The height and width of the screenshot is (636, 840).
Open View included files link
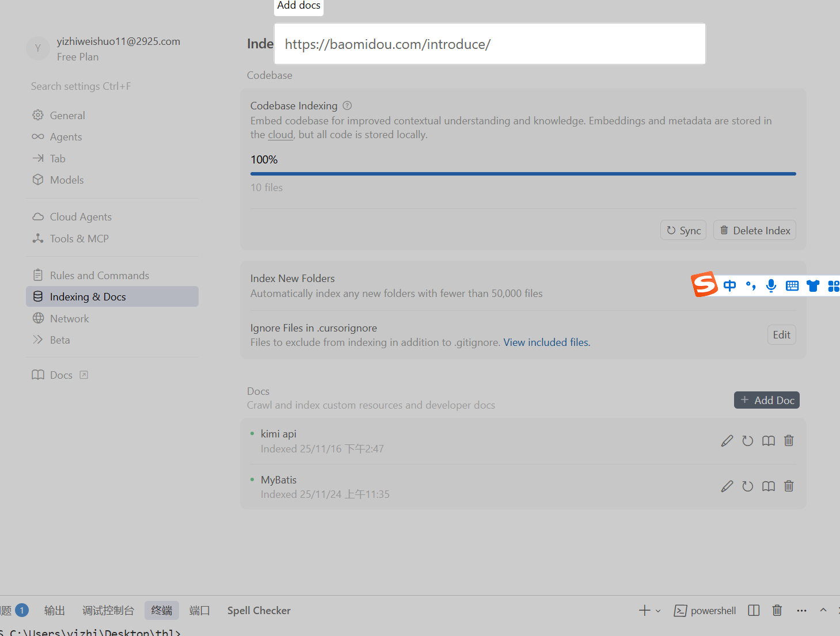pyautogui.click(x=547, y=342)
